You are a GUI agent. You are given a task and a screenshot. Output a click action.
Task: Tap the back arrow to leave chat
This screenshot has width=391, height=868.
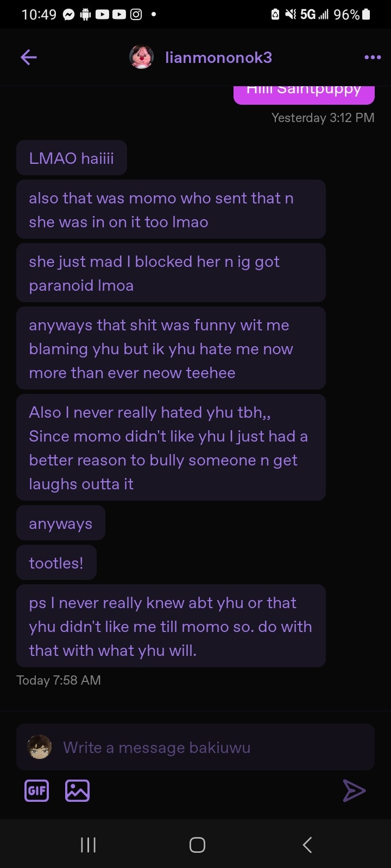pyautogui.click(x=29, y=57)
